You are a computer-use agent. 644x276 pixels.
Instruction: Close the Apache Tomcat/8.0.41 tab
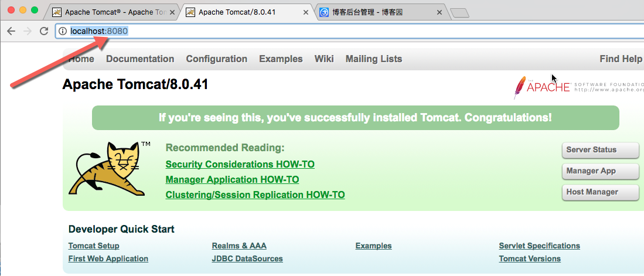pos(305,13)
